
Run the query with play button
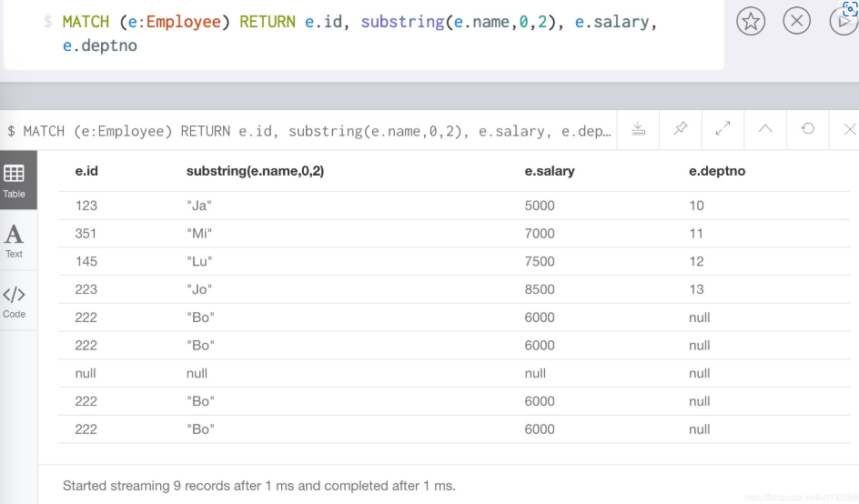tap(844, 21)
